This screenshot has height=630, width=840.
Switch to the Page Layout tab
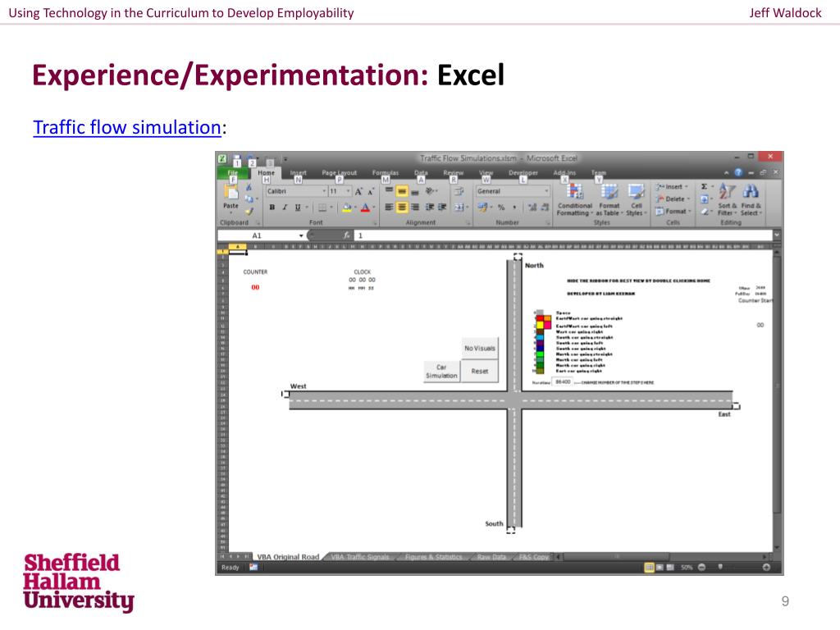coord(339,173)
